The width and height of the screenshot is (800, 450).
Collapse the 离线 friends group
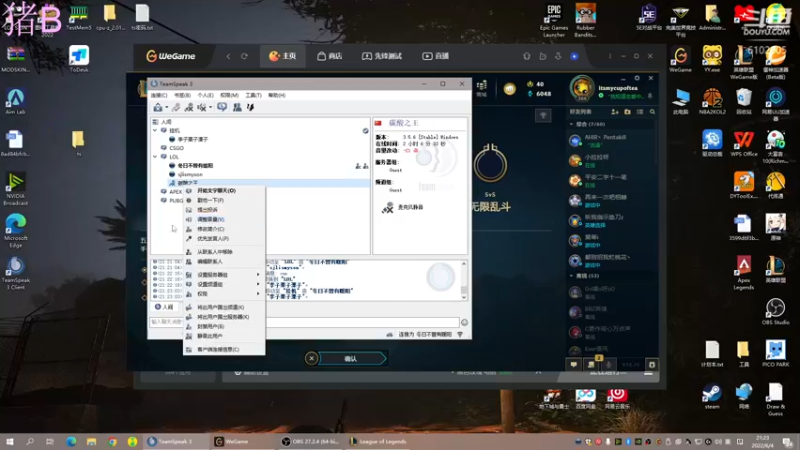571,276
